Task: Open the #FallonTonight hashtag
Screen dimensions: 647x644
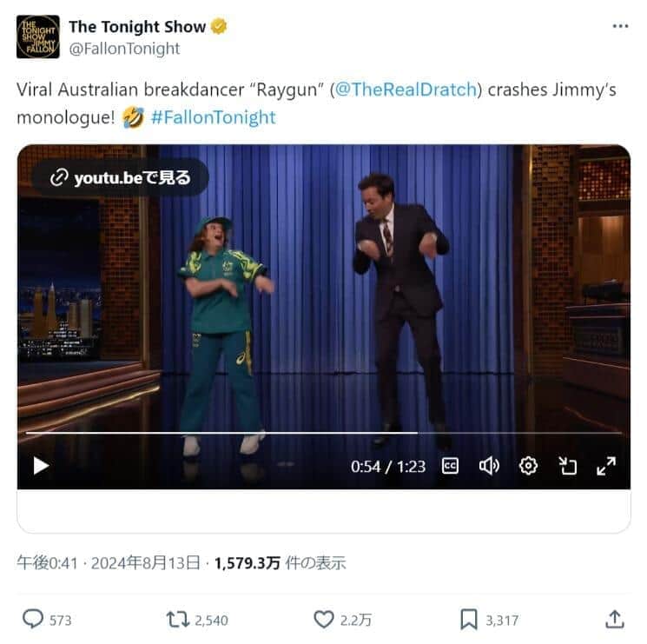Action: (214, 117)
